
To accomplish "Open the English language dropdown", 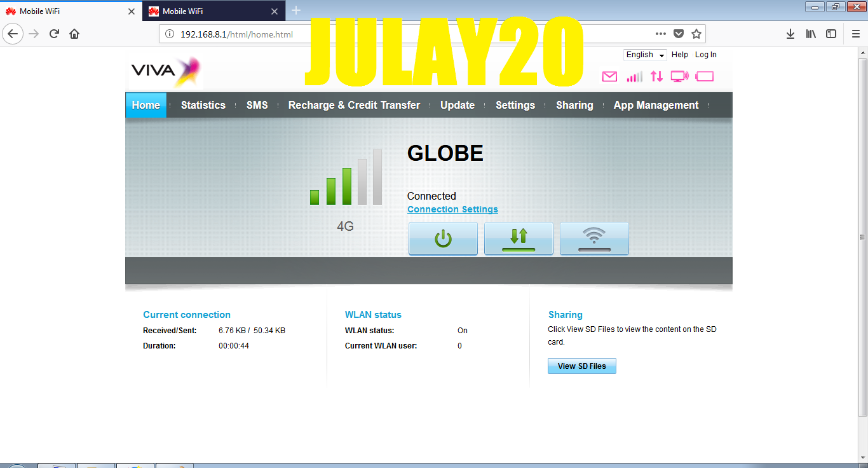I will [645, 55].
